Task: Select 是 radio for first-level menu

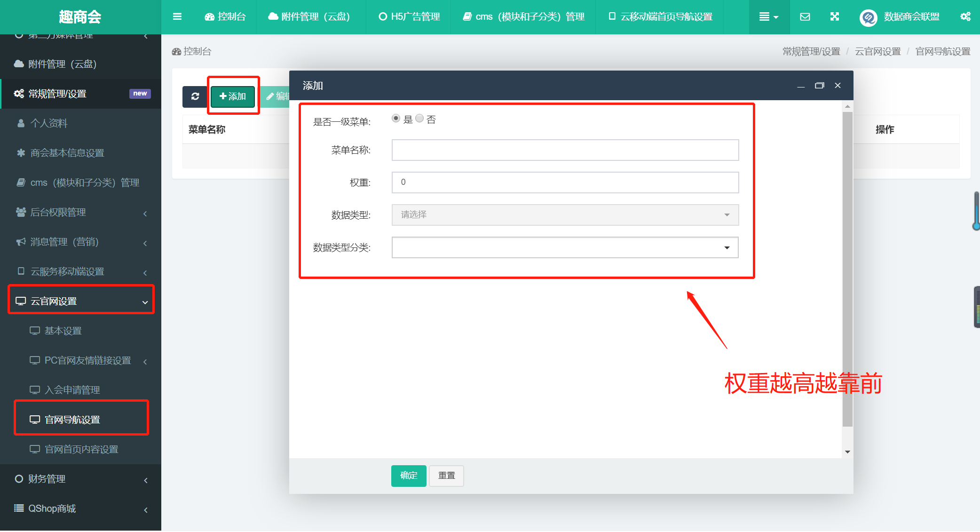Action: click(396, 119)
